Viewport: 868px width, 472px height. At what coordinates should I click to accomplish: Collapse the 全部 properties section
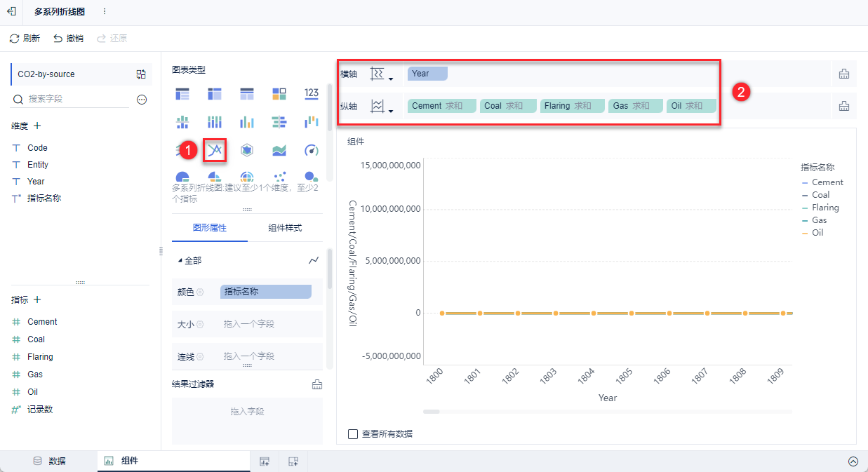pos(180,260)
